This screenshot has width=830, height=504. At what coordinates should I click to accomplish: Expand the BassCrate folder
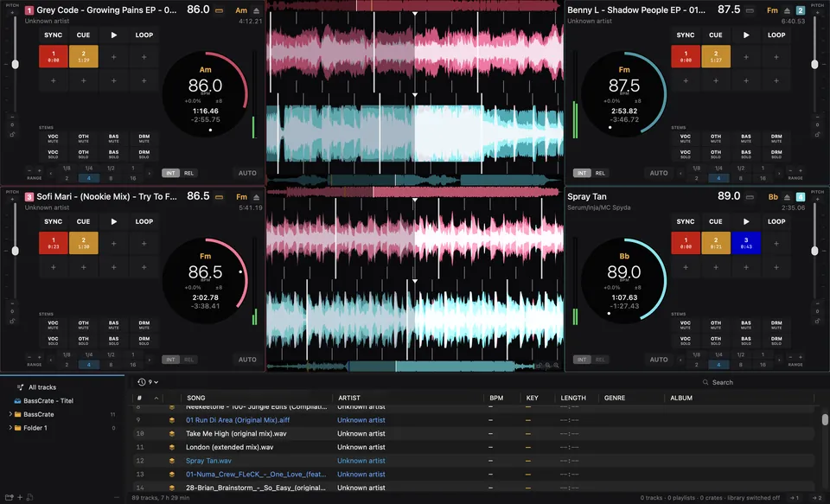pyautogui.click(x=10, y=414)
